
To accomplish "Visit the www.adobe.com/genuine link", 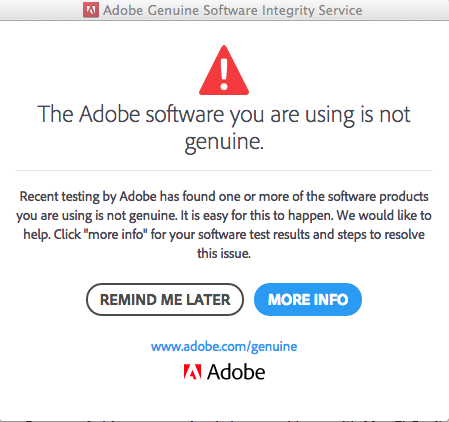I will pyautogui.click(x=224, y=347).
